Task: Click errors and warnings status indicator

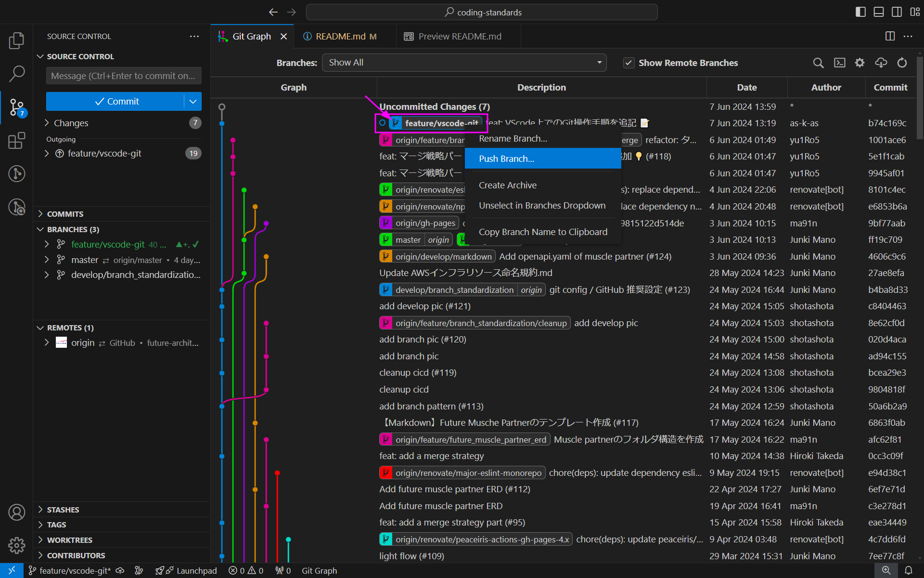Action: (x=246, y=570)
